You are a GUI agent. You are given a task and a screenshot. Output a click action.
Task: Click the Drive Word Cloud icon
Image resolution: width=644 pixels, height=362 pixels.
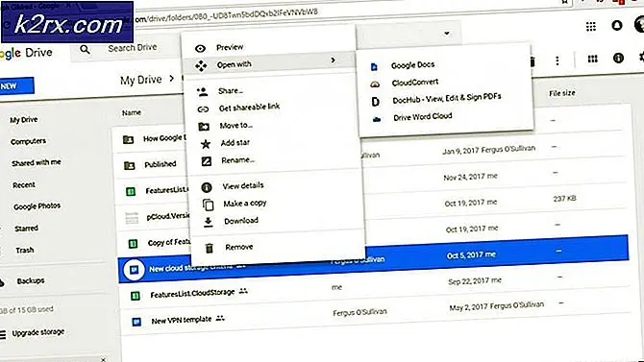(377, 119)
